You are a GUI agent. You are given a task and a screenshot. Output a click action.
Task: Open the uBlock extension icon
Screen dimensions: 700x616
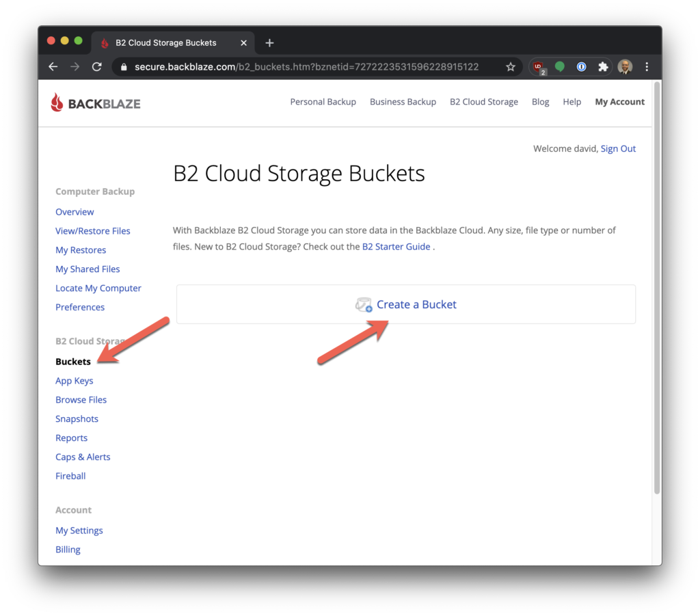coord(539,67)
